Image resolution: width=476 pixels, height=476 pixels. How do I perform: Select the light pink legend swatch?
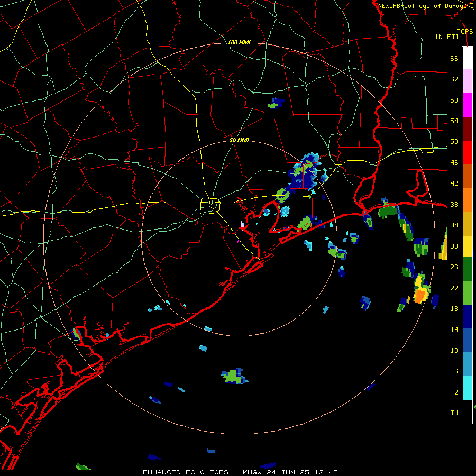pos(467,81)
